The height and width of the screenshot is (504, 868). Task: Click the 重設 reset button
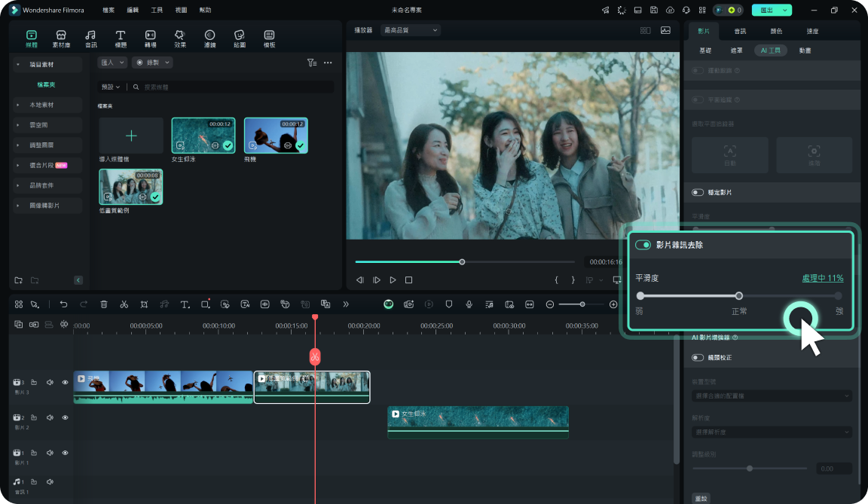[701, 499]
